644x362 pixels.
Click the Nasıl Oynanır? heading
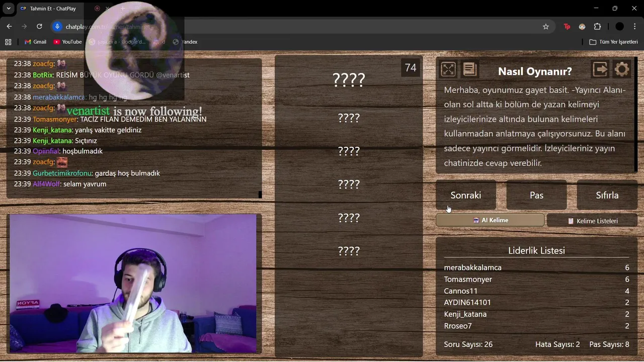(535, 71)
